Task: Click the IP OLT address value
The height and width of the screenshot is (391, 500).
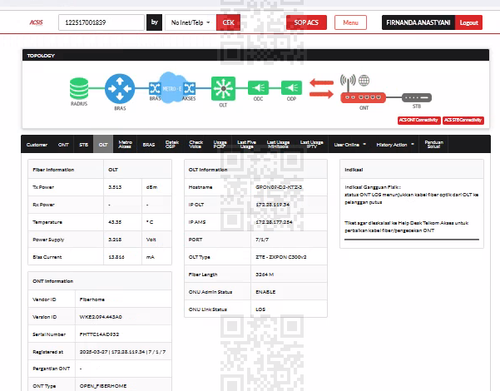Action: [x=272, y=205]
